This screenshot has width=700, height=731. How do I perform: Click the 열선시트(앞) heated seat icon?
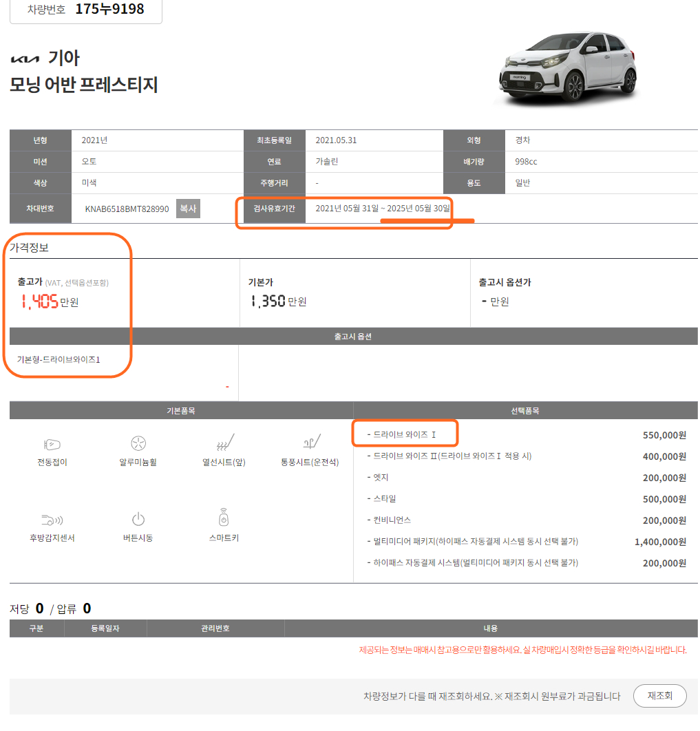tap(224, 442)
